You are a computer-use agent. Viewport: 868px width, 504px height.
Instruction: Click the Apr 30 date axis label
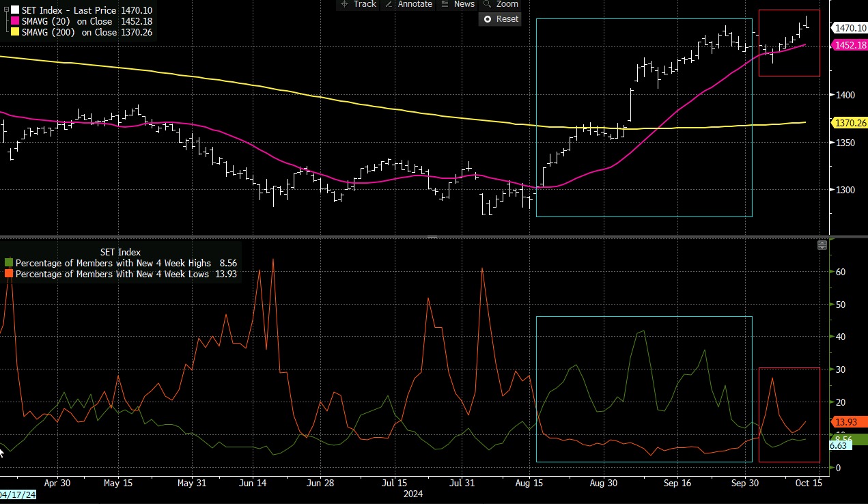57,483
